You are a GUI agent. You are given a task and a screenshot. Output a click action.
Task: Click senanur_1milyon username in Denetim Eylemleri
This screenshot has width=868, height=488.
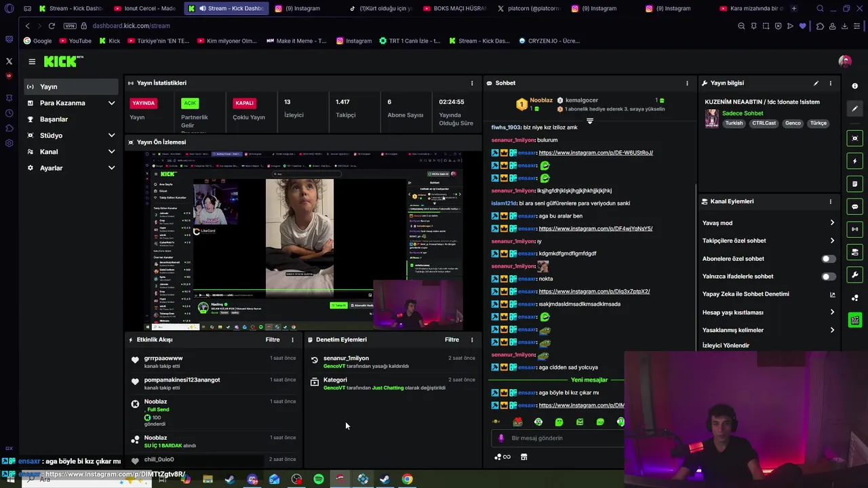[346, 359]
